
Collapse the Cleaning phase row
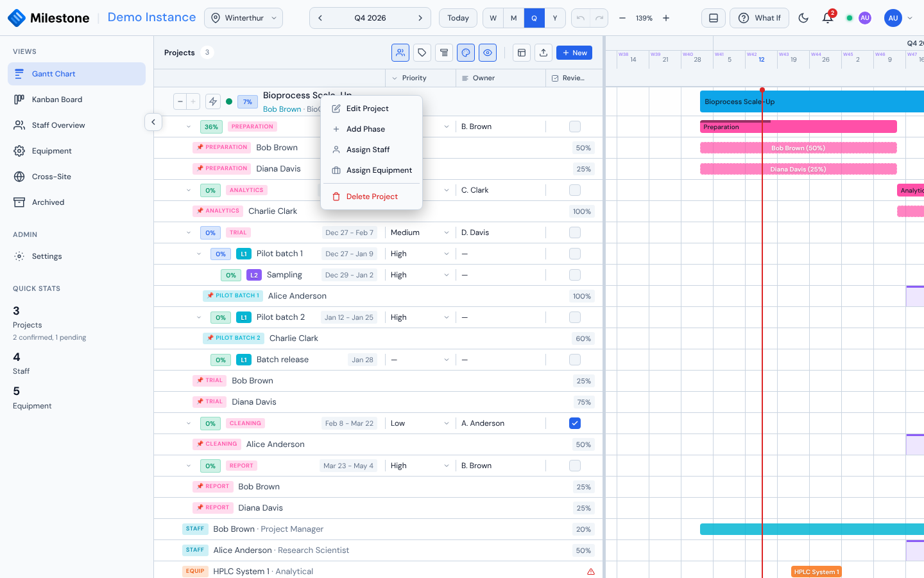coord(189,423)
